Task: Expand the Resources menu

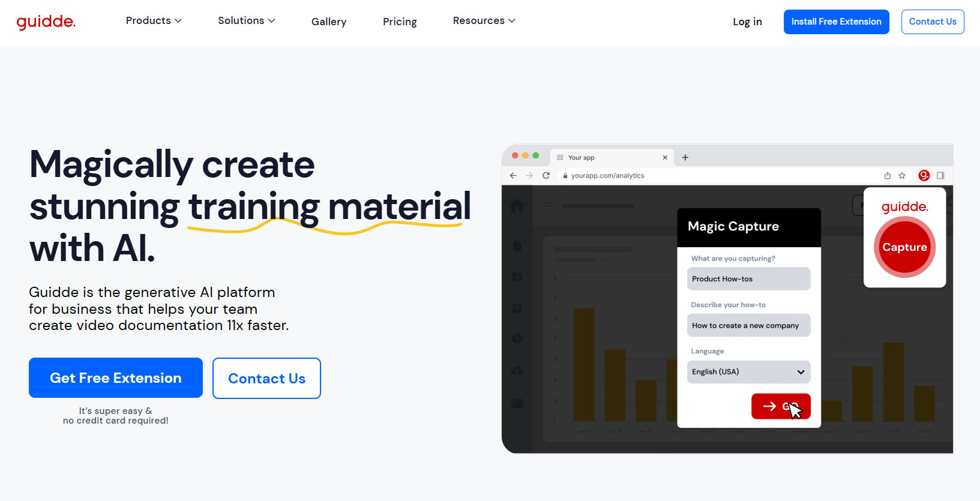Action: pos(484,20)
